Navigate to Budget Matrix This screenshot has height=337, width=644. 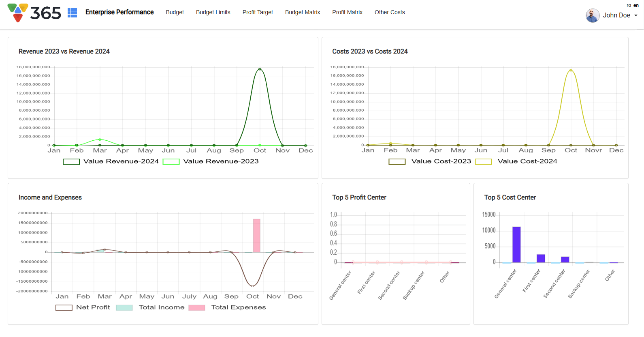tap(303, 12)
